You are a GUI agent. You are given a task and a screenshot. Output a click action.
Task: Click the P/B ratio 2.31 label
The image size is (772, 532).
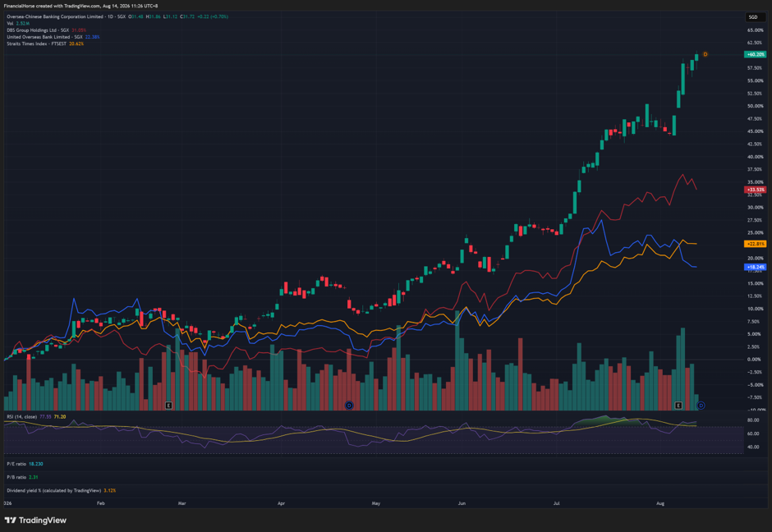click(x=22, y=477)
